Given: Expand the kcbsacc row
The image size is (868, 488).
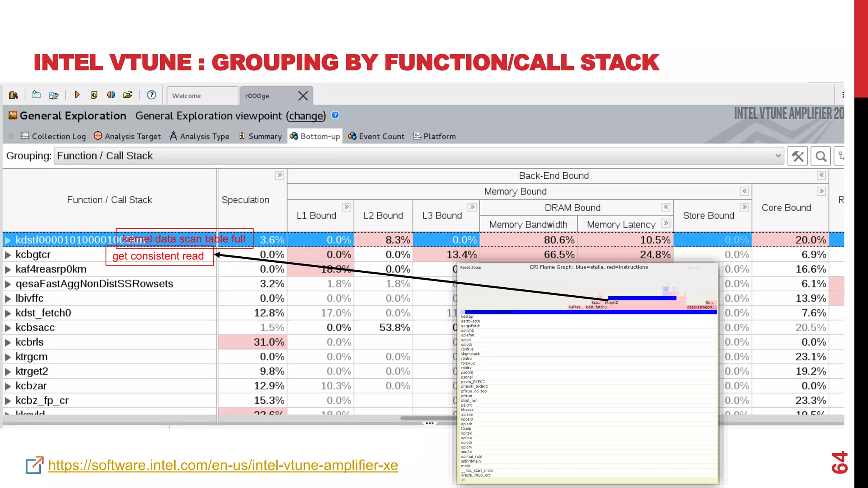Looking at the screenshot, I should pos(8,328).
